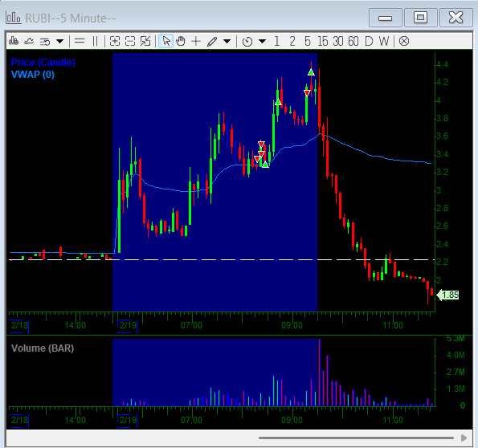Expand the indicators dropdown arrow
Image resolution: width=478 pixels, height=448 pixels.
point(60,41)
